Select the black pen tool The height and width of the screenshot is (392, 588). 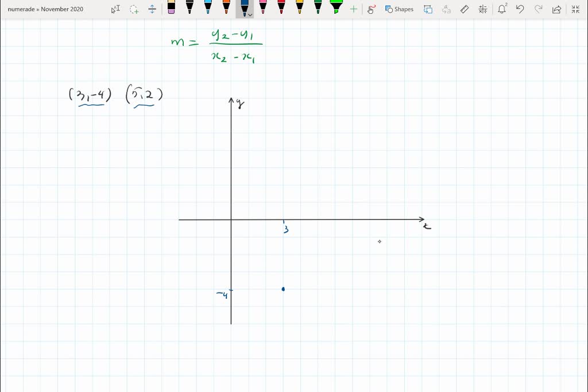189,9
